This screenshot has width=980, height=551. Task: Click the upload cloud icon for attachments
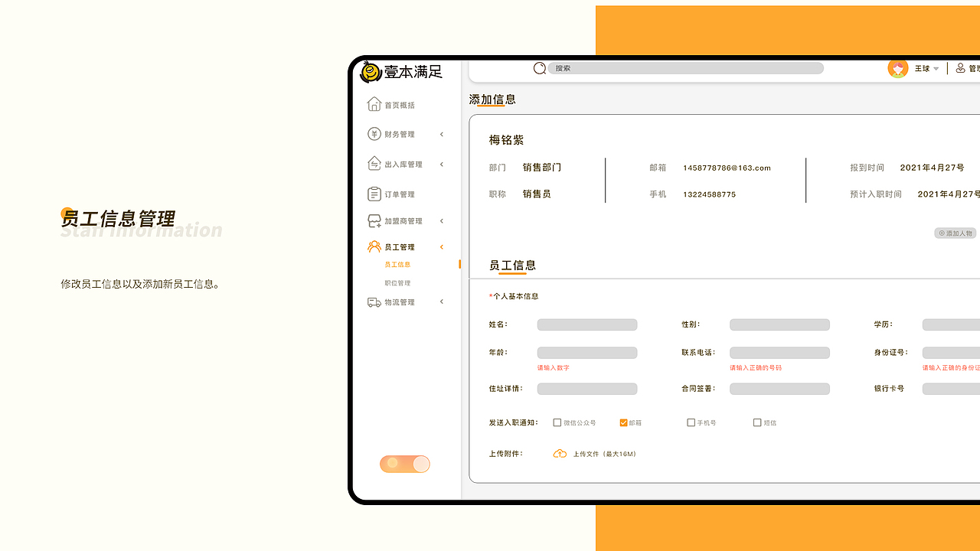(560, 453)
